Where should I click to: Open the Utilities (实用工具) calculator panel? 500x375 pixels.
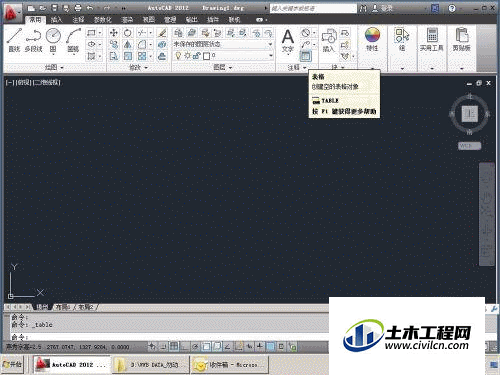click(432, 39)
